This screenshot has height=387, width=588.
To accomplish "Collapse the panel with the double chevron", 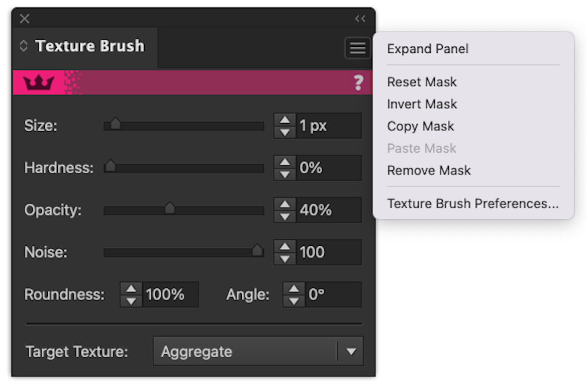I will coord(360,19).
